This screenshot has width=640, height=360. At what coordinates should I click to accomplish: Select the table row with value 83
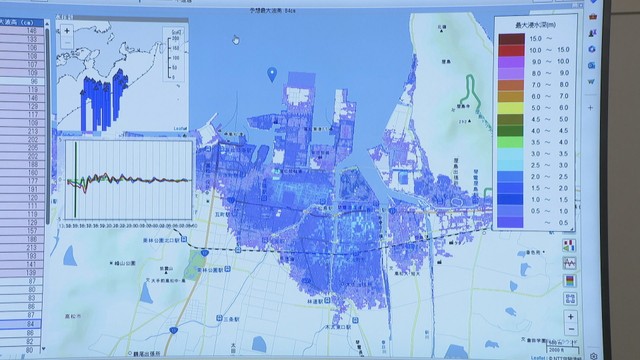[x=21, y=298]
